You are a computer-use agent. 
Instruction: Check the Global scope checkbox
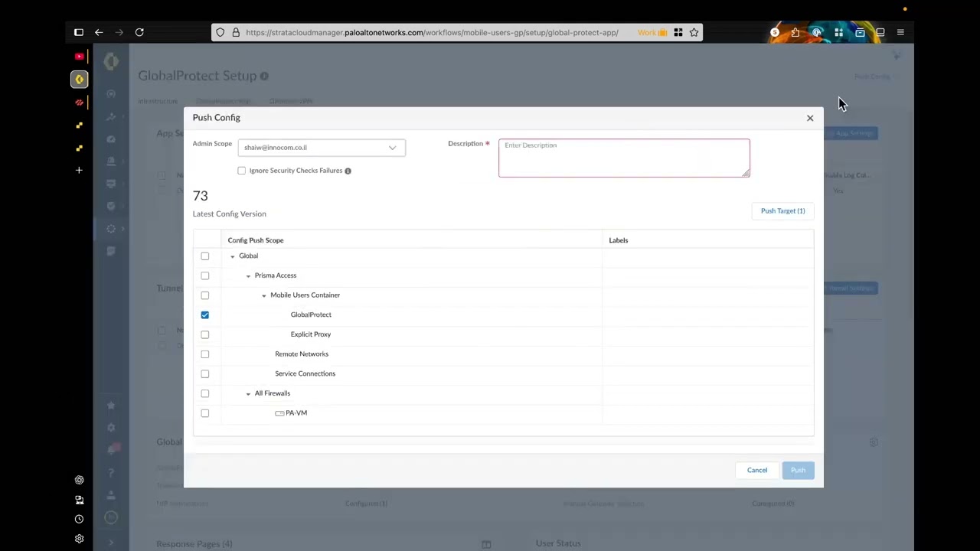(x=204, y=256)
